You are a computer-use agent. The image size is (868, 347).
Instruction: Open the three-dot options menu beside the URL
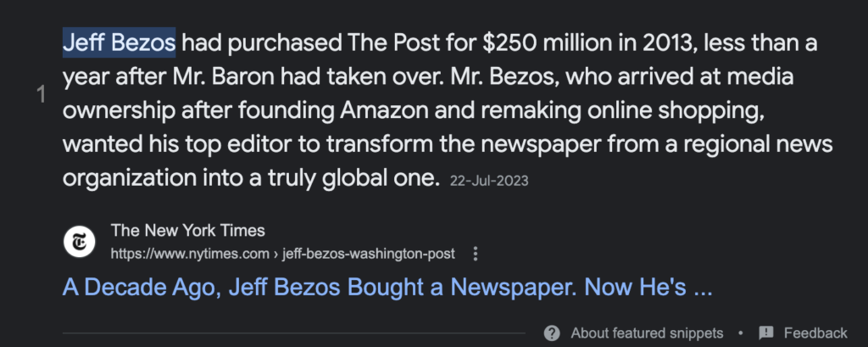(475, 254)
